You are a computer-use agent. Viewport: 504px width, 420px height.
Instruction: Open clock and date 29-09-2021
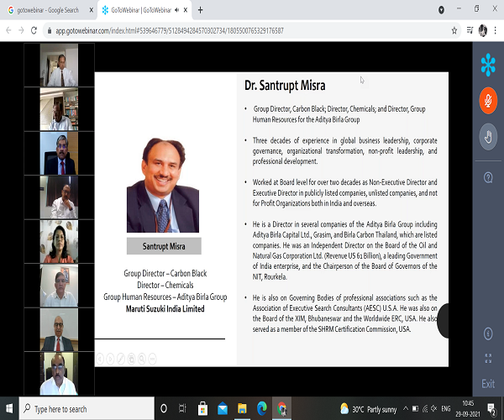click(468, 409)
